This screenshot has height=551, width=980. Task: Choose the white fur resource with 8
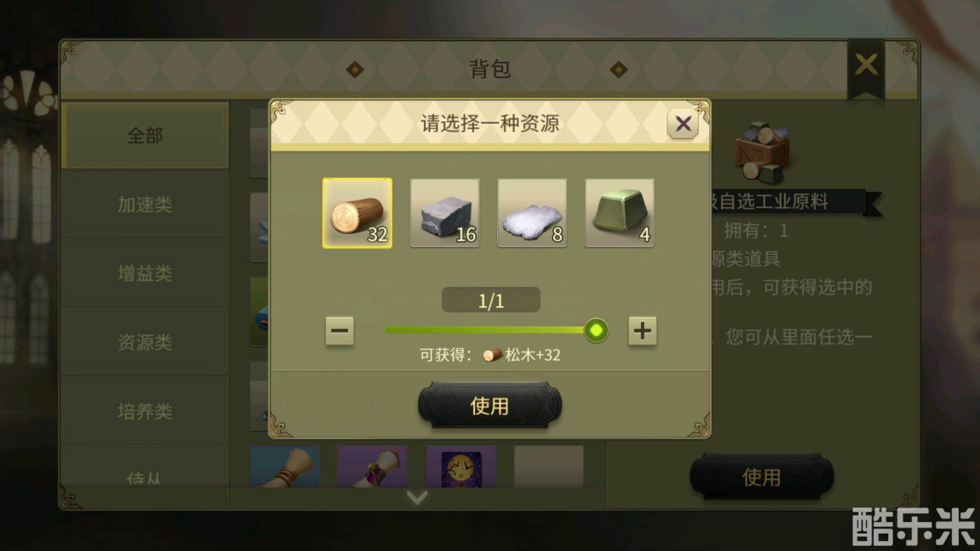(x=532, y=213)
